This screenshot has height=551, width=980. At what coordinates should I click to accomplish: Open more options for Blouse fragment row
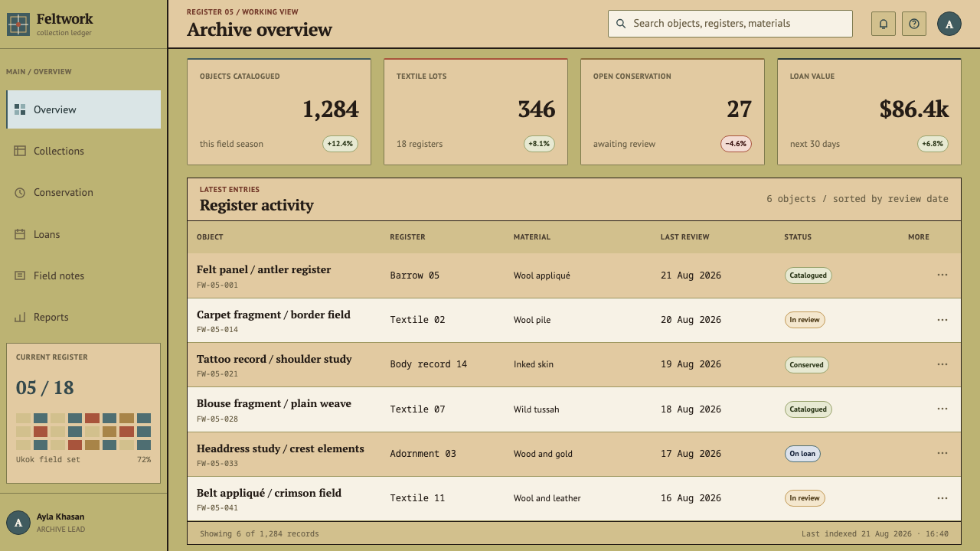pos(942,409)
